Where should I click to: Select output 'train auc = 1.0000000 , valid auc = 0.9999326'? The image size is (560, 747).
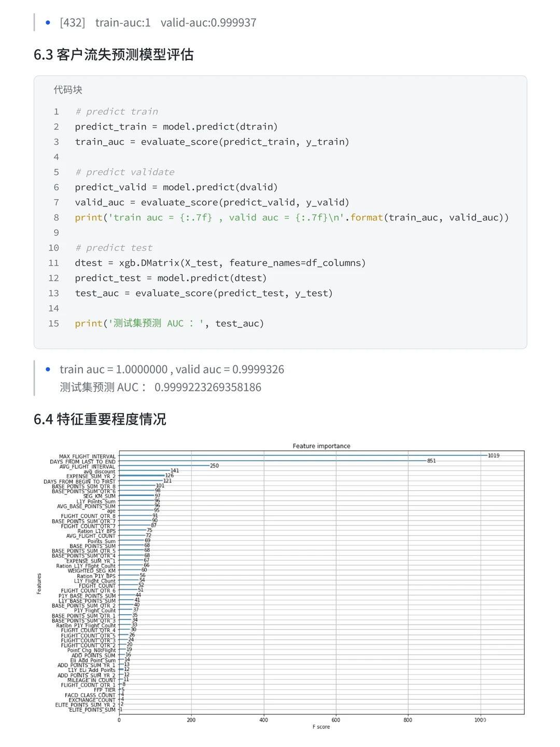[x=172, y=369]
